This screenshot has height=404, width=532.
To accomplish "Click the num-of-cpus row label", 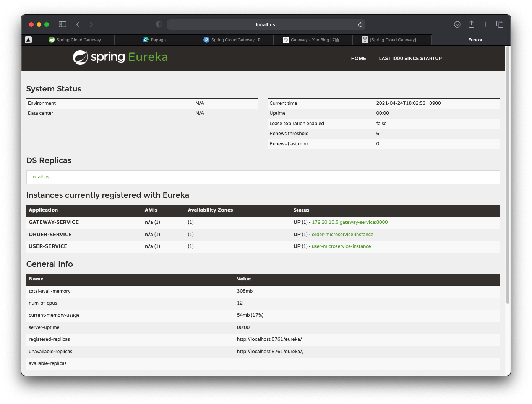I will tap(43, 303).
